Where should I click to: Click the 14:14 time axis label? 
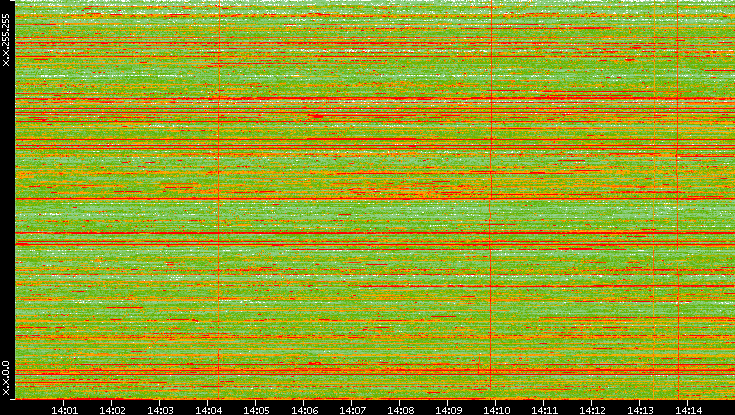689,410
